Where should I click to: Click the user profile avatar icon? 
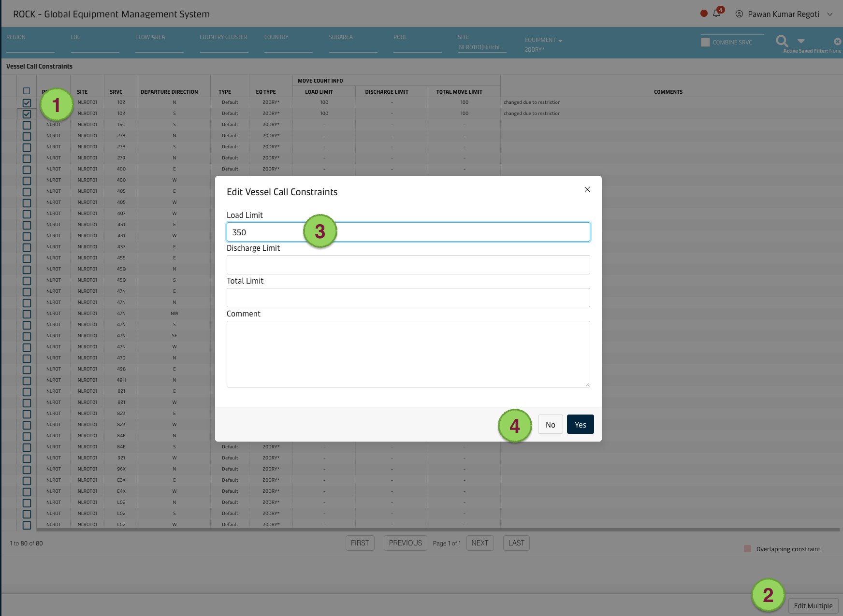pos(739,14)
